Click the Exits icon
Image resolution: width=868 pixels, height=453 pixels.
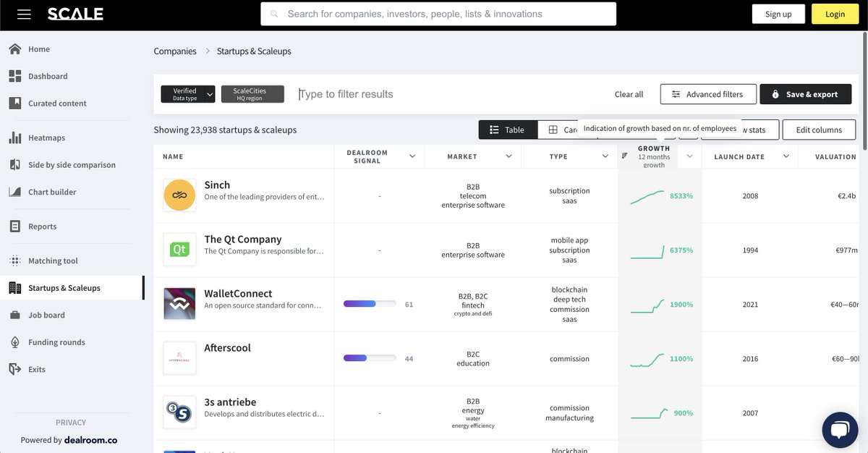click(x=14, y=369)
